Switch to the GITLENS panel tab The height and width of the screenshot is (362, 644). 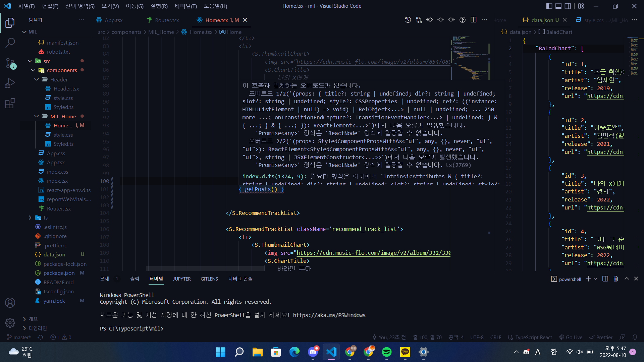pos(209,279)
